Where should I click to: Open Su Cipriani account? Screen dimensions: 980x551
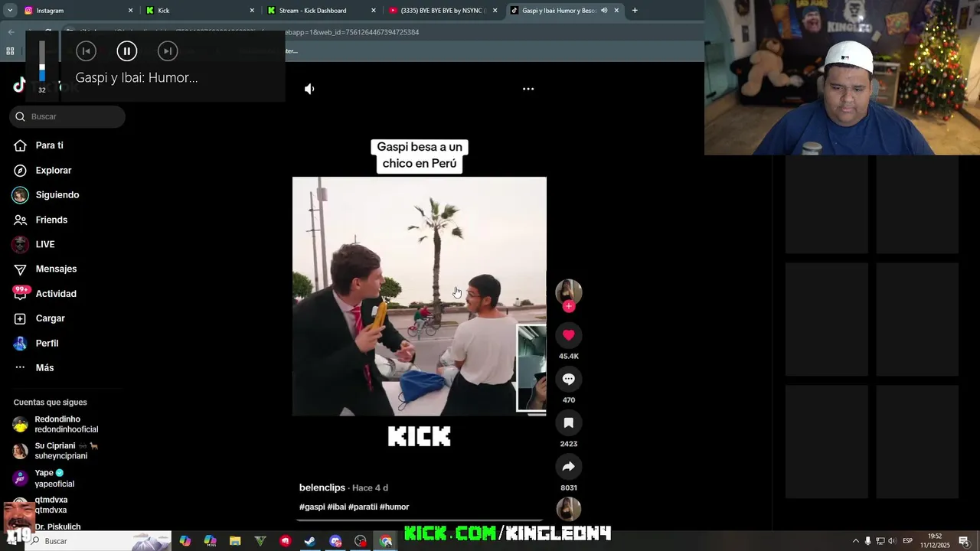[x=65, y=451]
